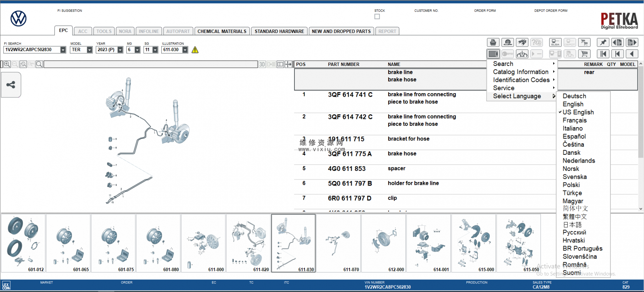Click part number 4G0 611 853
Viewport: 644px width, 292px height.
[347, 169]
